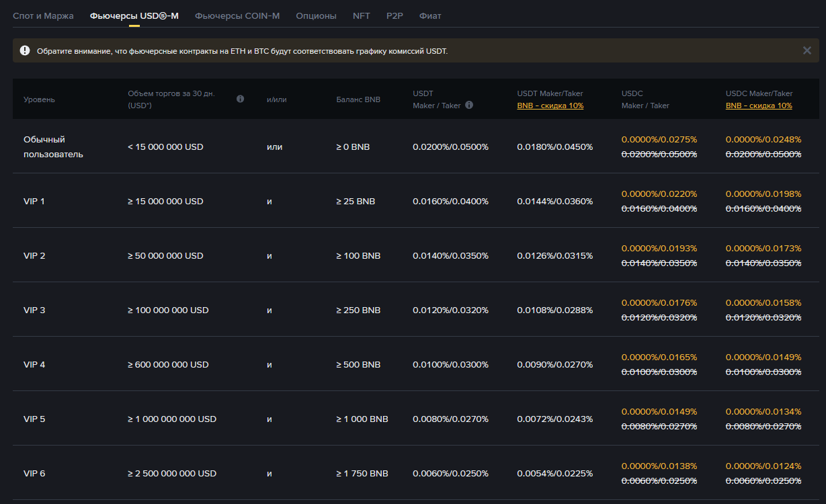Open the Фьючерсы COIN-M tab
The width and height of the screenshot is (826, 504).
(237, 15)
